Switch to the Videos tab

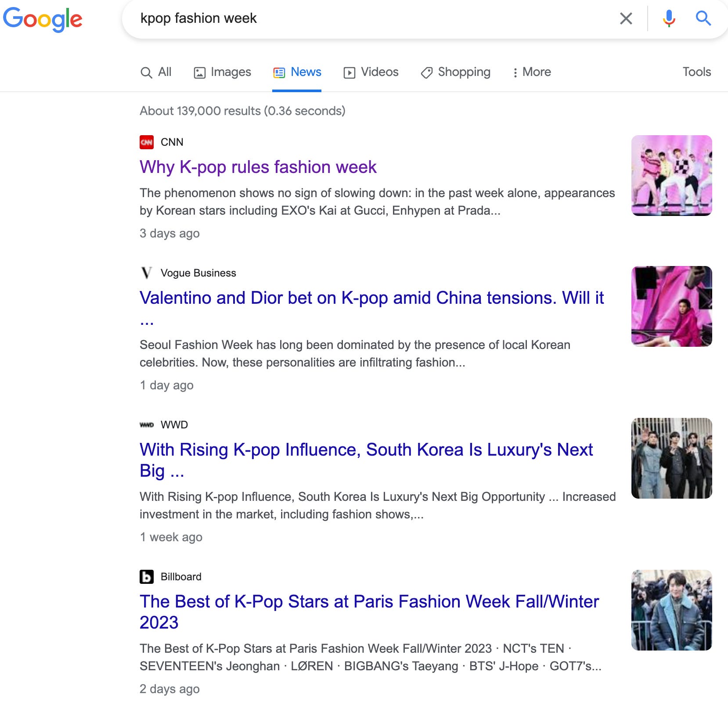[x=371, y=72]
